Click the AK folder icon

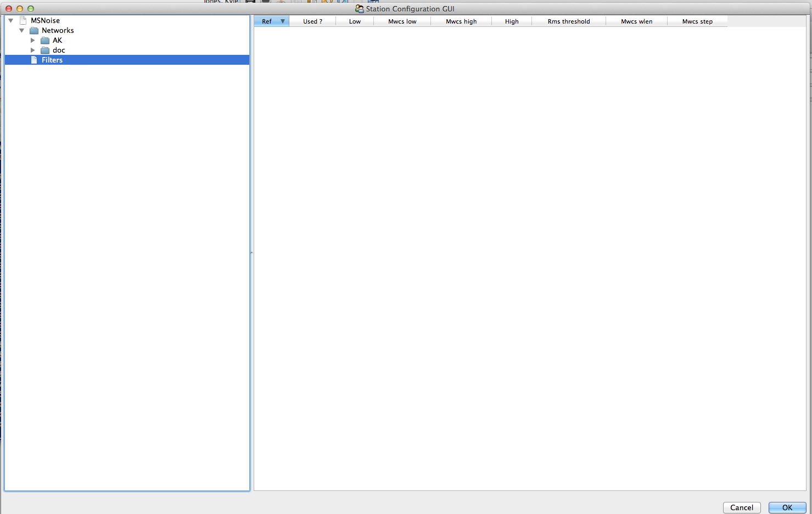[x=45, y=40]
